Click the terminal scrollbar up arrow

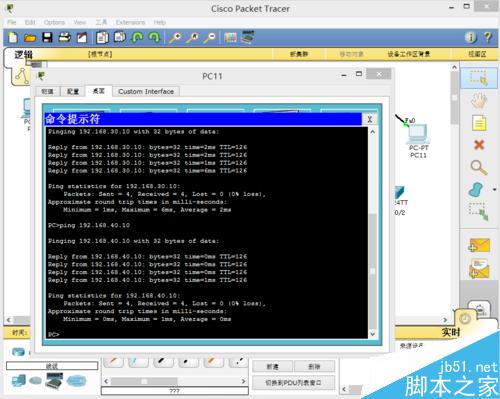tap(373, 132)
